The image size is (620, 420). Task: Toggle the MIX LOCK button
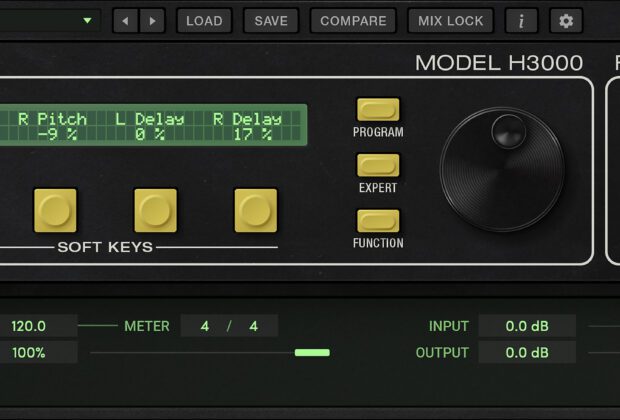(x=450, y=21)
